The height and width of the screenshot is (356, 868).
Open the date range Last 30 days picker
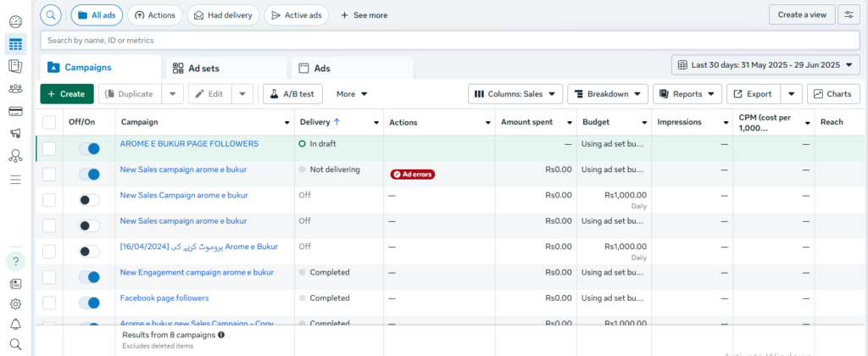coord(765,65)
